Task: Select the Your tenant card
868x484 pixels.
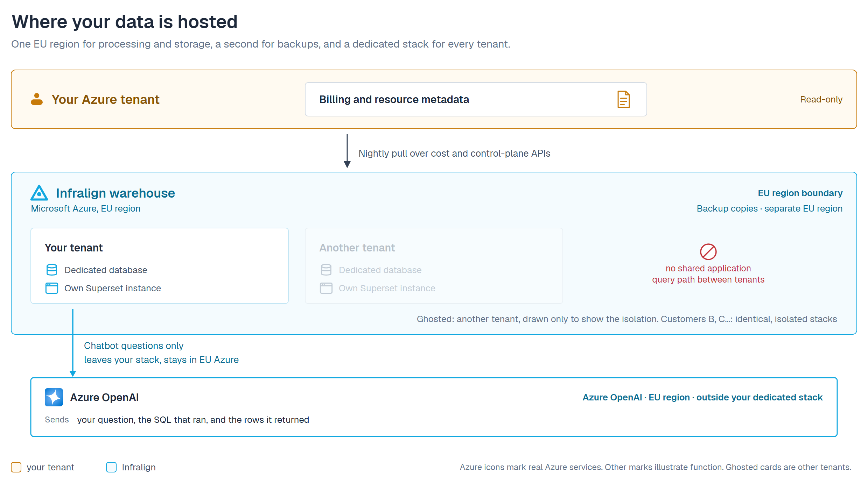Action: [x=160, y=266]
